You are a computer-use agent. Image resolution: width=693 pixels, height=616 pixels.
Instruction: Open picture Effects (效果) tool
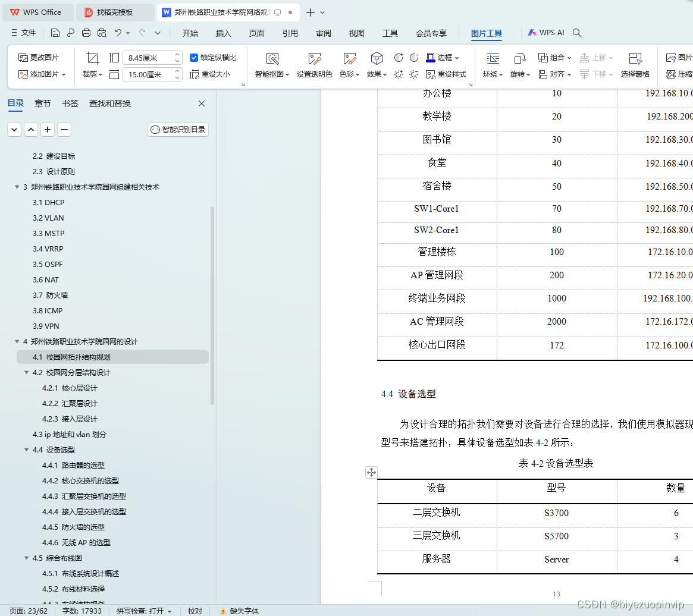tap(377, 65)
